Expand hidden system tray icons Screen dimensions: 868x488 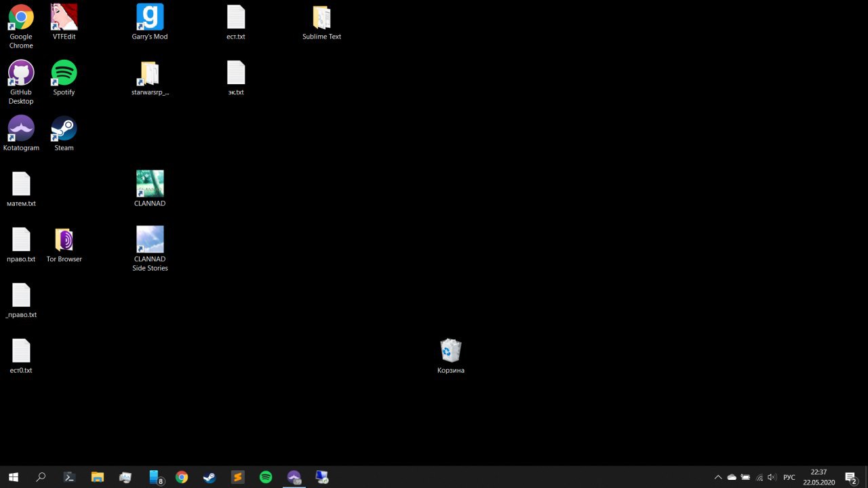point(718,477)
